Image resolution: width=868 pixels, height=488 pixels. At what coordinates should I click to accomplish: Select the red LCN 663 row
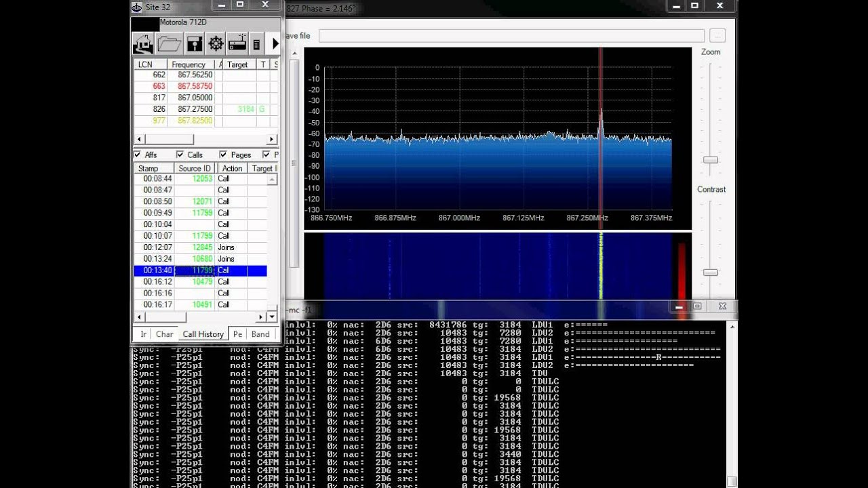[x=206, y=86]
